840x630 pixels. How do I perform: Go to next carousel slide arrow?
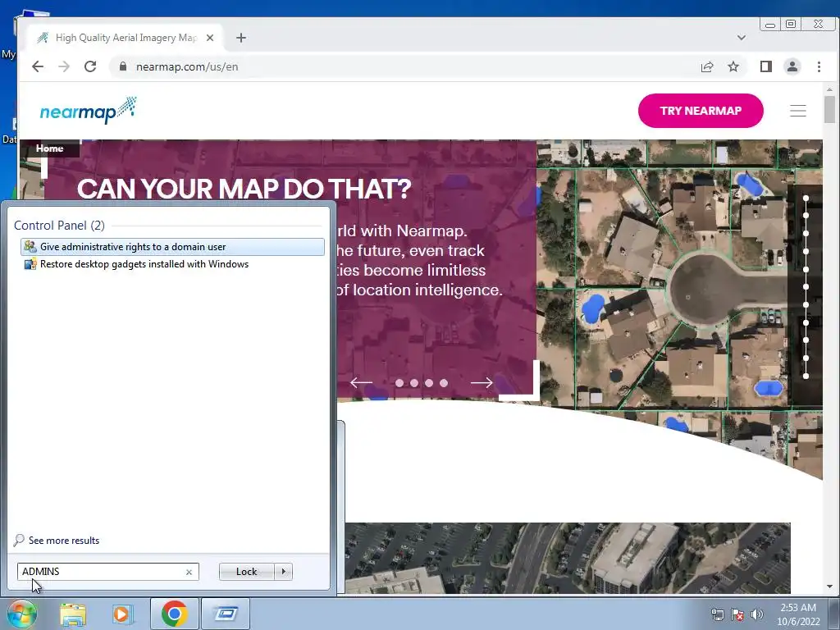pos(482,382)
